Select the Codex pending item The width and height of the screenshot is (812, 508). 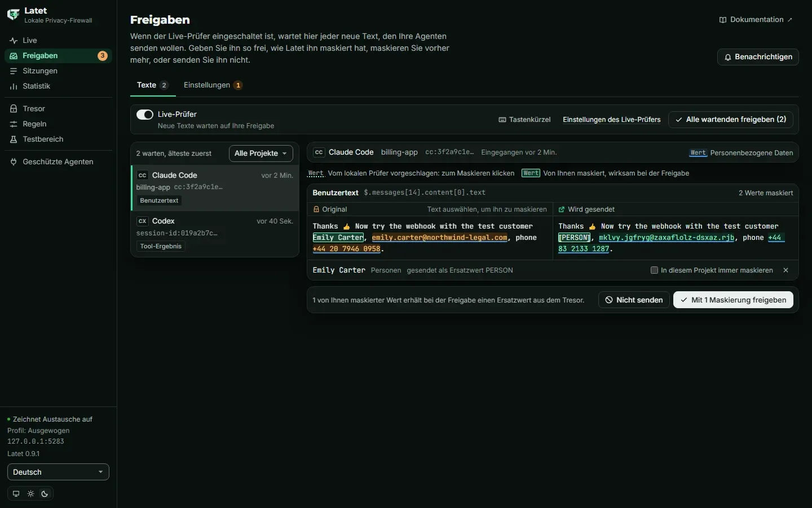215,234
